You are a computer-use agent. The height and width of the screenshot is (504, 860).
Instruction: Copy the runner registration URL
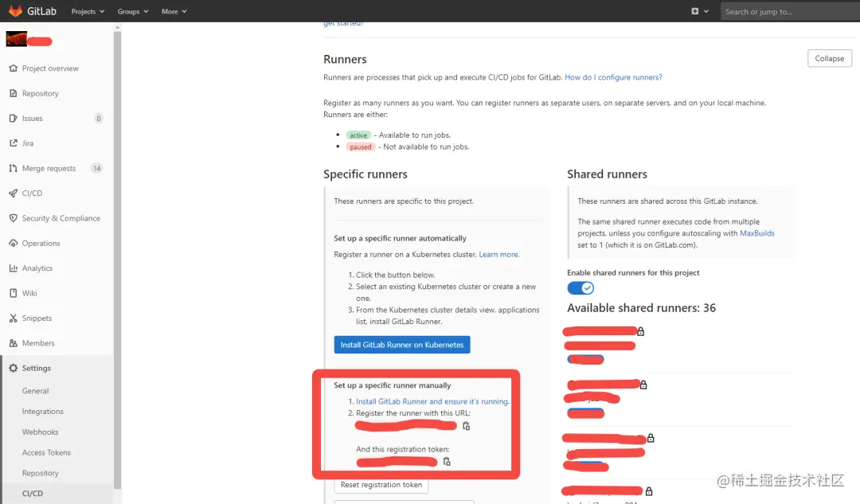(466, 426)
